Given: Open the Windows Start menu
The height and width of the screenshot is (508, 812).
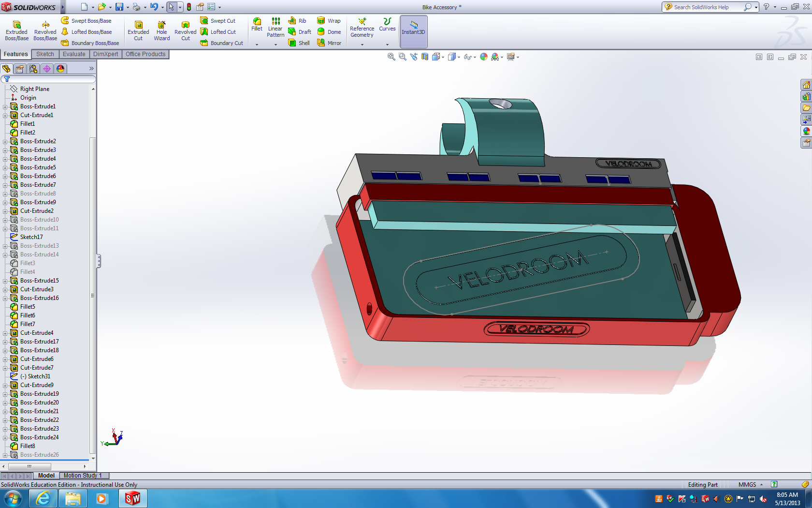Looking at the screenshot, I should 13,498.
